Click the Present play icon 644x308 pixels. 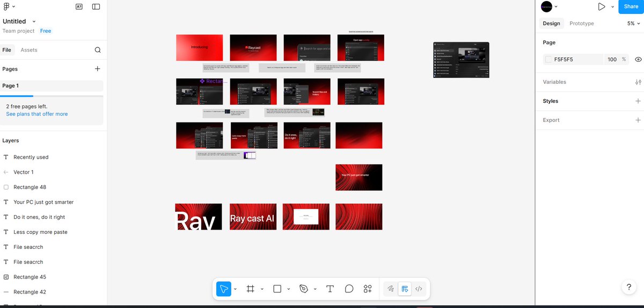[x=602, y=6]
